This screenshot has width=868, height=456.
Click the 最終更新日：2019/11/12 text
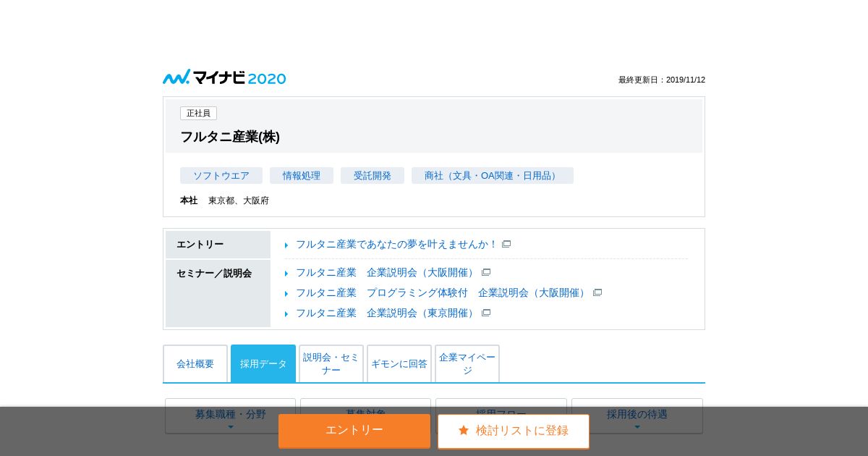pyautogui.click(x=662, y=80)
